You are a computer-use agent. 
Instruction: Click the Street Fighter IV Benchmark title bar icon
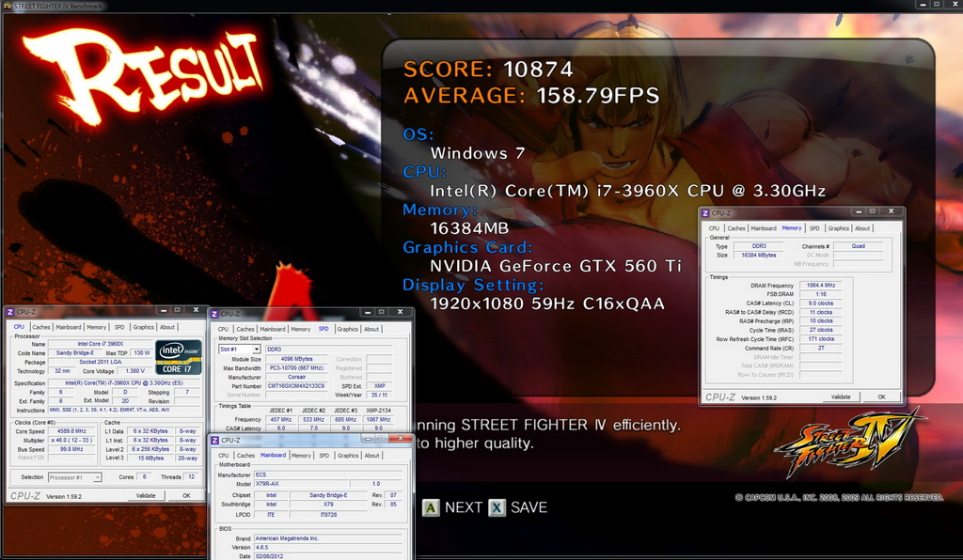[x=8, y=6]
